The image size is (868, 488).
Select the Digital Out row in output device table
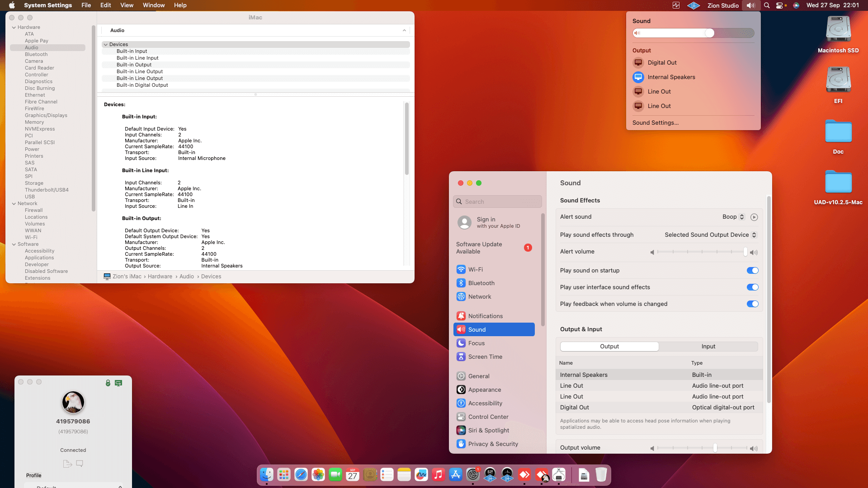pos(659,408)
